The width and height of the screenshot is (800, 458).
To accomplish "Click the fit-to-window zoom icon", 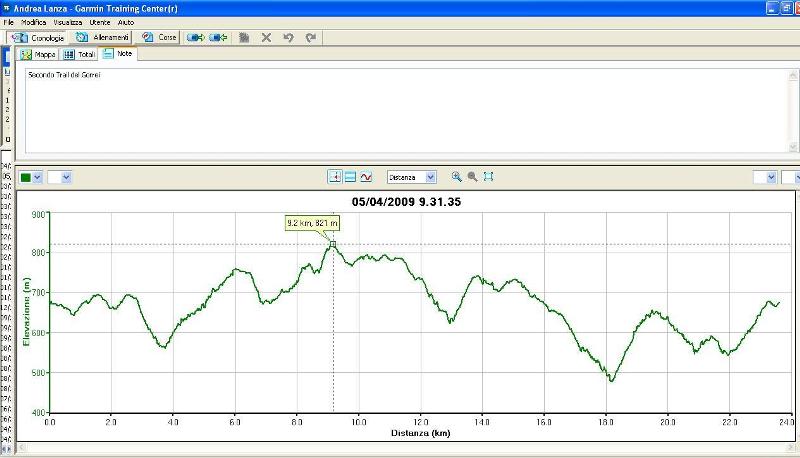I will [x=488, y=176].
